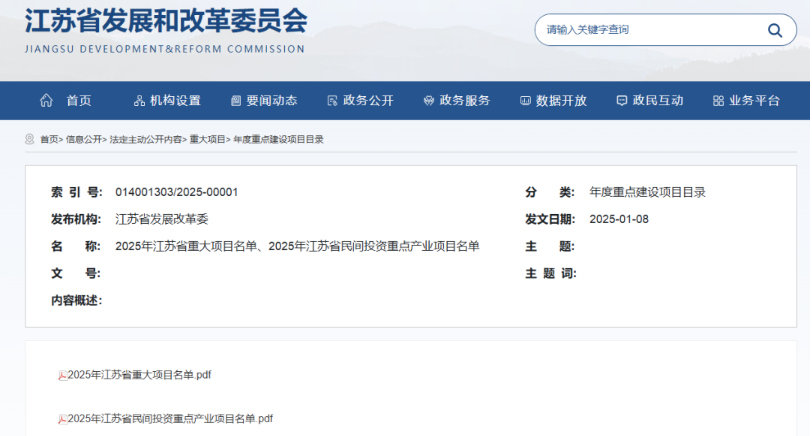Image resolution: width=812 pixels, height=436 pixels.
Task: Click the 要闻动态 news icon
Action: tap(236, 100)
